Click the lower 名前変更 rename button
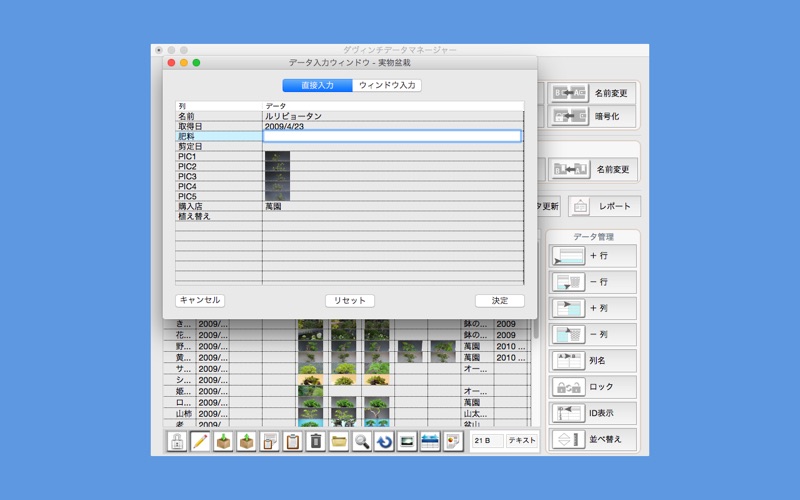The width and height of the screenshot is (800, 500). tap(593, 169)
